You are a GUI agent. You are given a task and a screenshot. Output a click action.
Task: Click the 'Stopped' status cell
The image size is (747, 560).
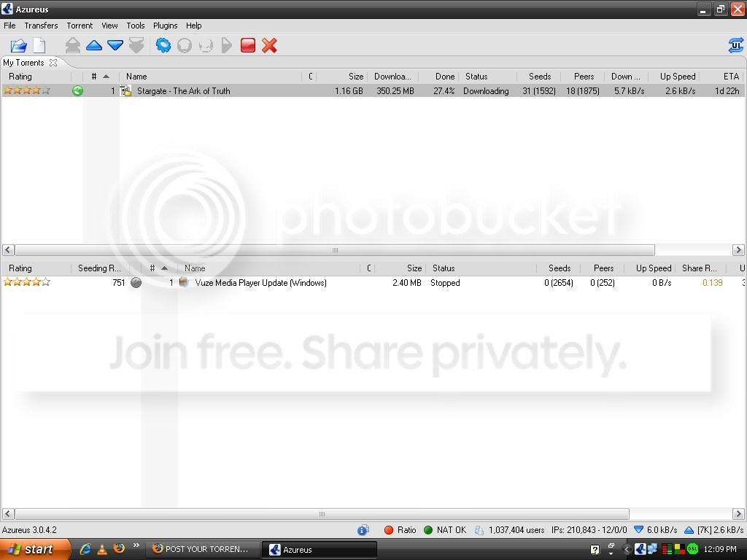point(445,283)
